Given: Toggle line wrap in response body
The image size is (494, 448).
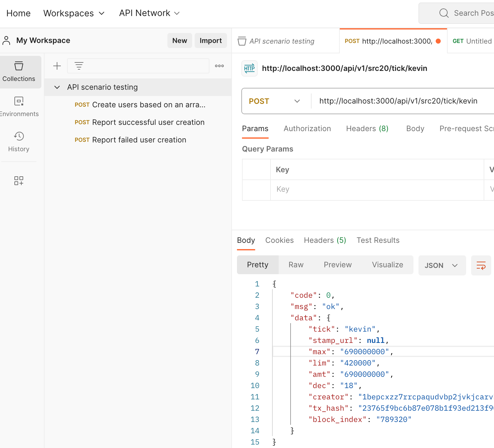Looking at the screenshot, I should pyautogui.click(x=481, y=265).
